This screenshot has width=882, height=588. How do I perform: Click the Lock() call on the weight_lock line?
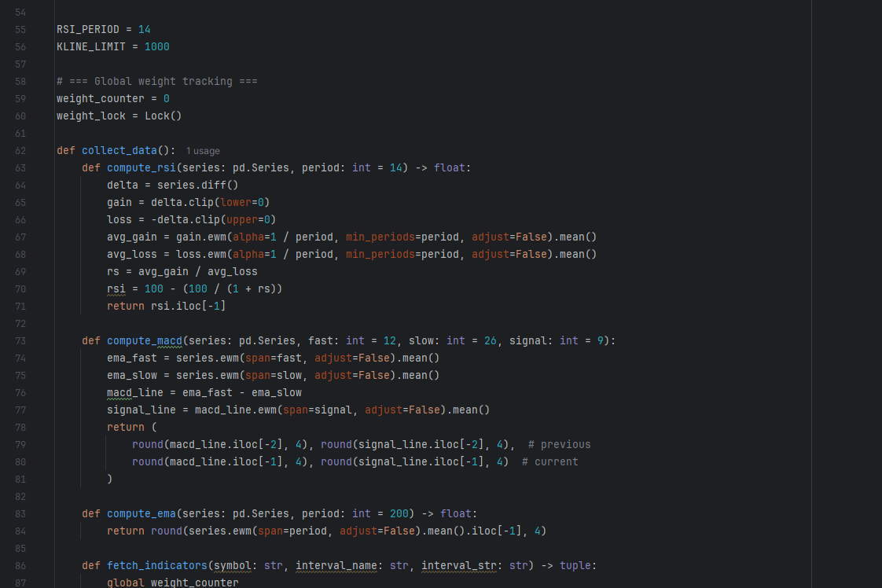pos(163,116)
